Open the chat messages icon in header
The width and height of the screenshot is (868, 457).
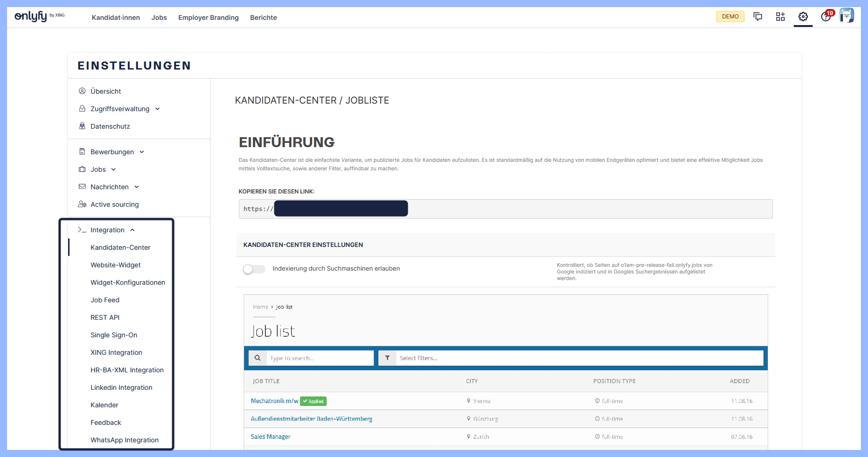coord(758,17)
